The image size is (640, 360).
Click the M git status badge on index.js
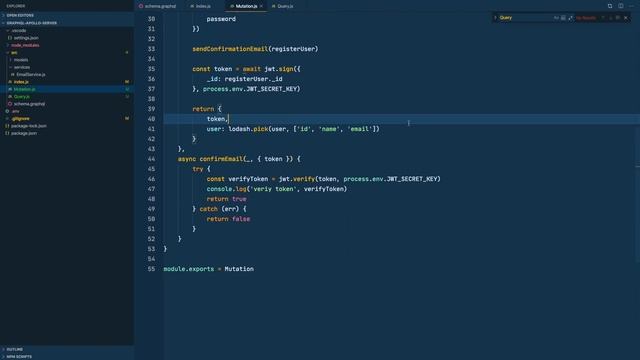tap(127, 82)
